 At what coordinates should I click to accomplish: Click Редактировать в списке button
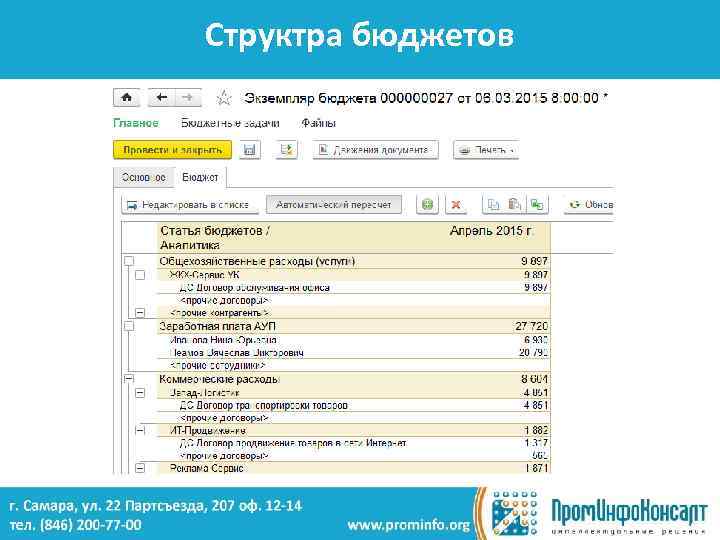190,204
